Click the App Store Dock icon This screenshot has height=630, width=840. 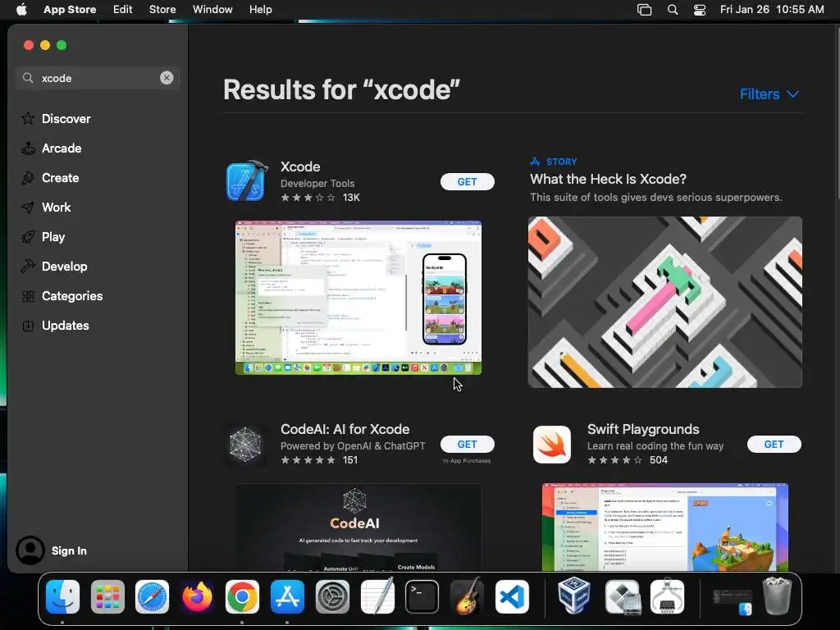(287, 596)
